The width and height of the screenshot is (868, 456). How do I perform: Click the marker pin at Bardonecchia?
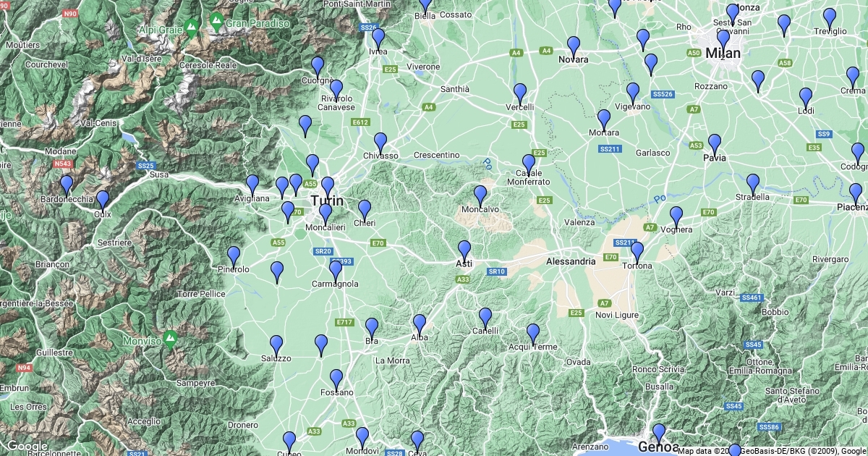(x=67, y=187)
